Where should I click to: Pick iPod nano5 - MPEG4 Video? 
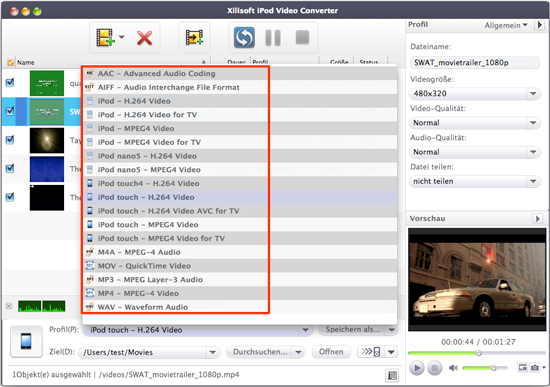click(240, 169)
